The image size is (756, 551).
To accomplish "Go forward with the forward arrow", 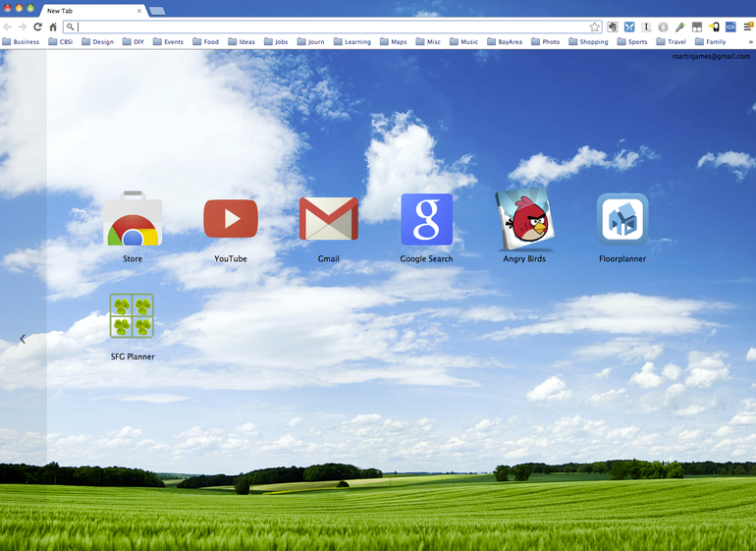I will tap(23, 28).
